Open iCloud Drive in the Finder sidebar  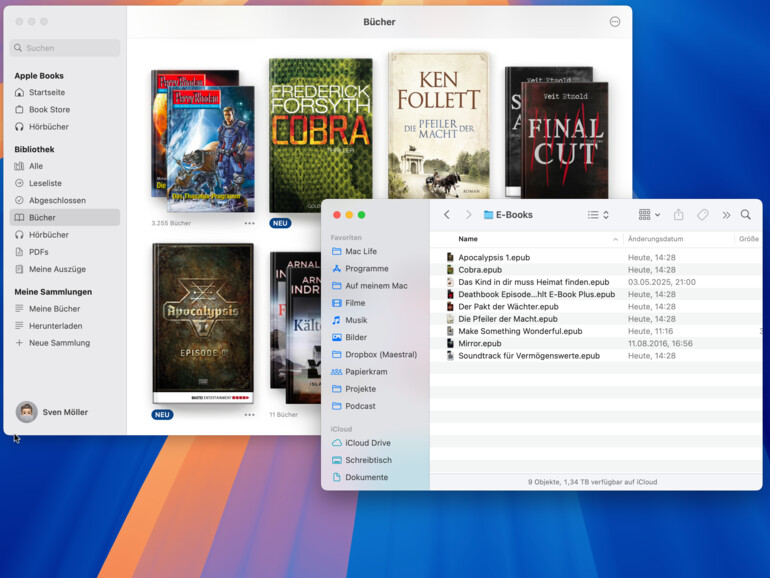click(x=367, y=443)
